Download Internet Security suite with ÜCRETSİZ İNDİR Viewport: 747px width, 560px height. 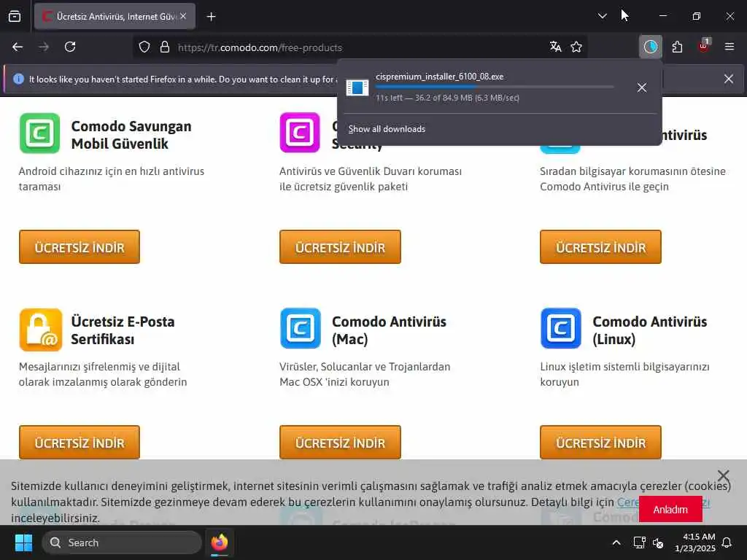click(340, 246)
